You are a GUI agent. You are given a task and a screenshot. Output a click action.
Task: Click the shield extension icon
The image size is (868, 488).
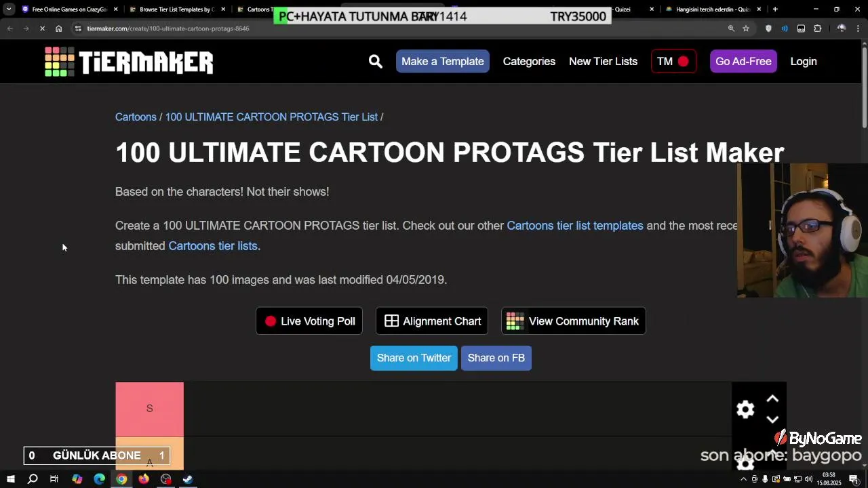768,28
